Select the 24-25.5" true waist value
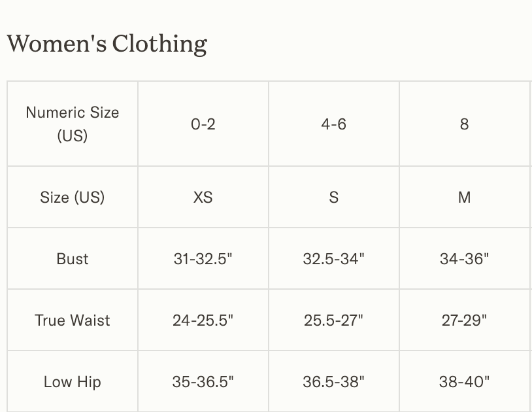The image size is (532, 412). (203, 320)
